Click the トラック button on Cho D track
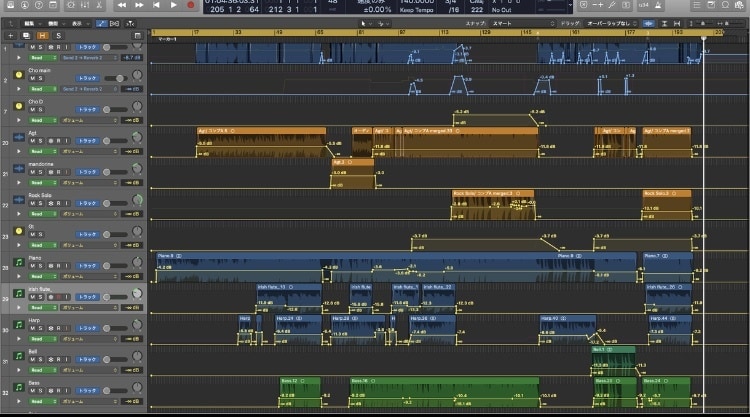750x417 pixels. click(x=88, y=110)
